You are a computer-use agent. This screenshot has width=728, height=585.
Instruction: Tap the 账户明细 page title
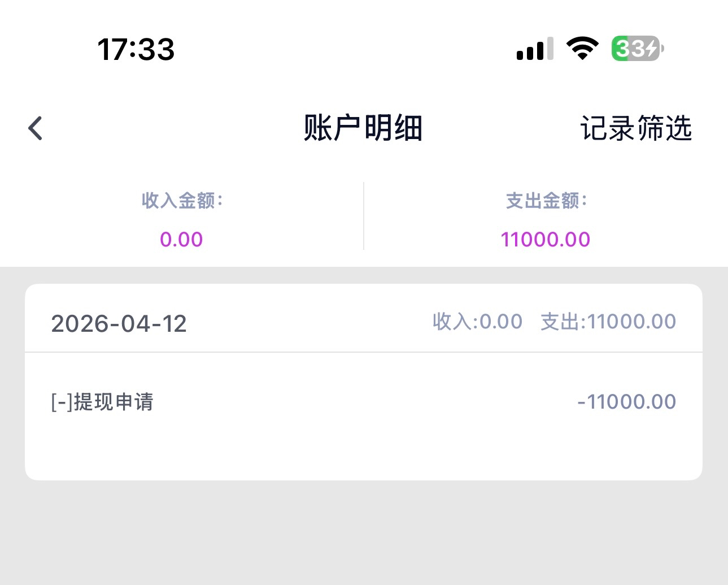point(363,128)
